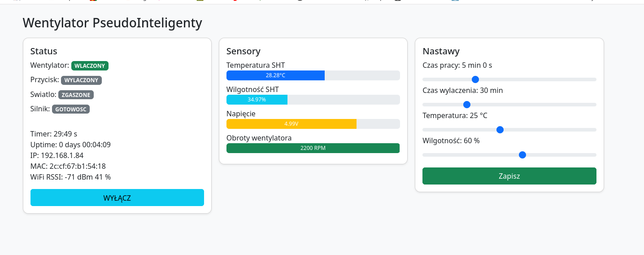Click the Obroty wentylatora RPM bar

[x=313, y=148]
